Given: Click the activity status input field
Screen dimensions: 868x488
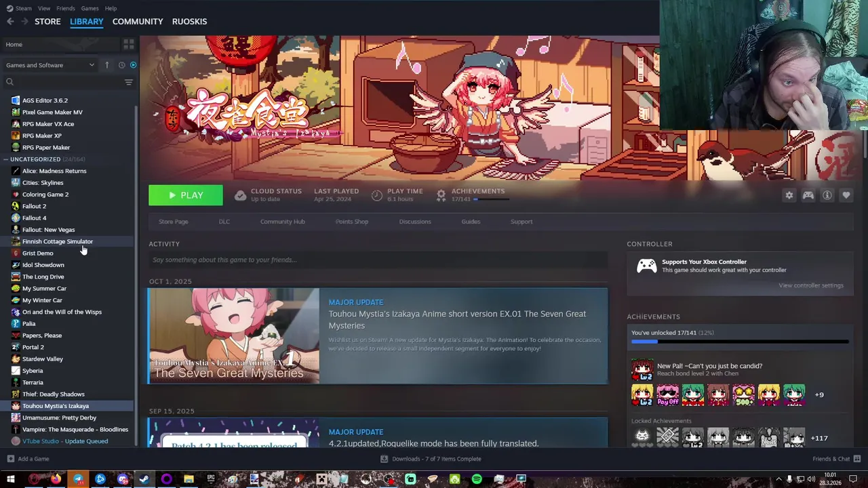Looking at the screenshot, I should click(378, 260).
